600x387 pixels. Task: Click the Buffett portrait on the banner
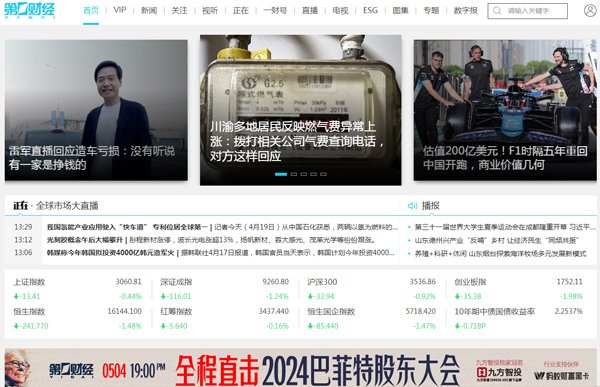(18, 367)
